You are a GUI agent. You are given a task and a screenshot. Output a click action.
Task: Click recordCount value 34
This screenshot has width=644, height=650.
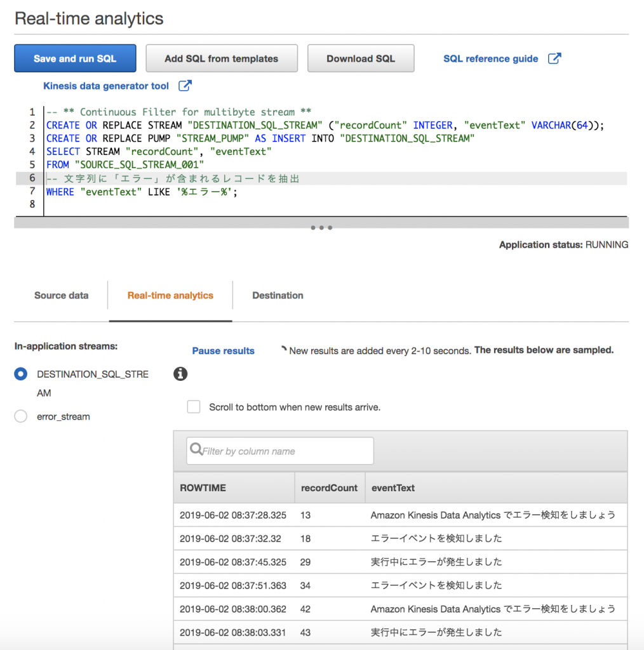tap(305, 586)
